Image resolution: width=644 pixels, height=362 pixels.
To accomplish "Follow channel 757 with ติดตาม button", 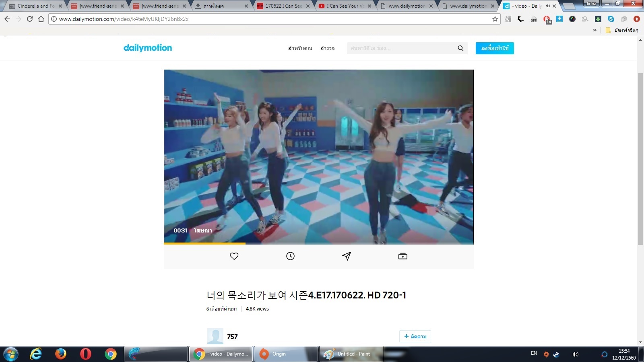I will (x=415, y=336).
